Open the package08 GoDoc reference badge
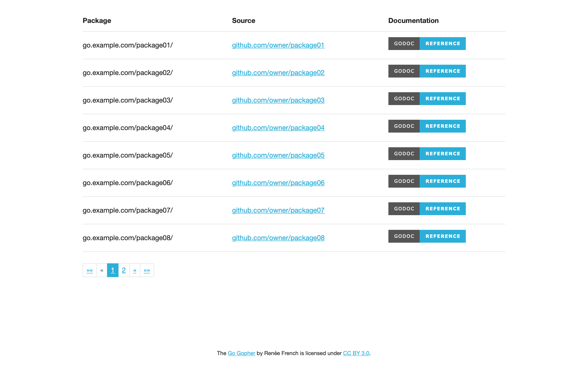Viewport: 588px width, 367px height. pos(427,236)
